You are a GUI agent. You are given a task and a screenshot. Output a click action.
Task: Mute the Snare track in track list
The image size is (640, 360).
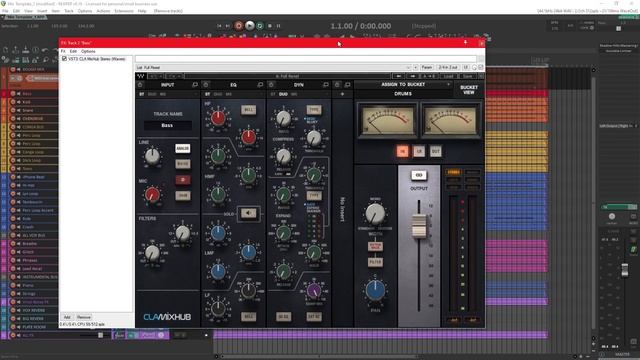pyautogui.click(x=19, y=111)
